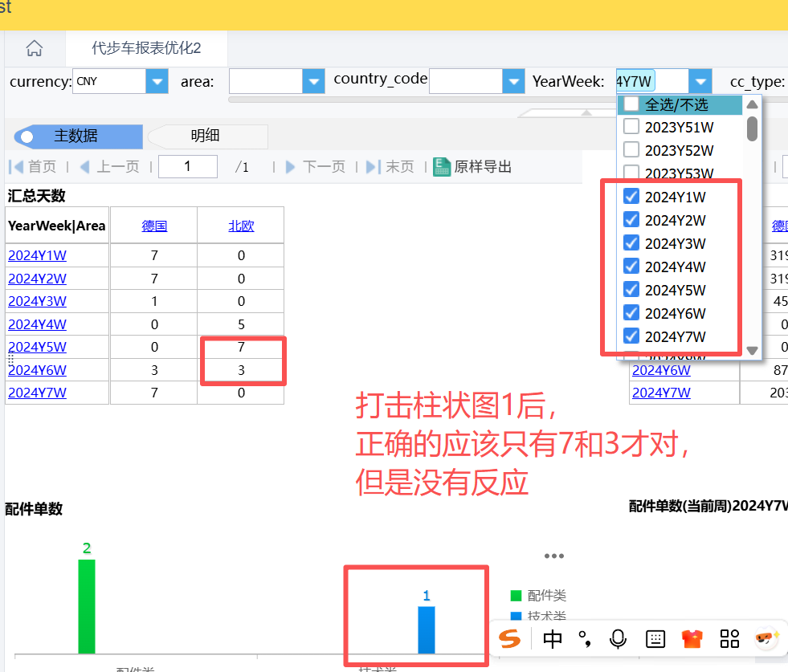Click the dropdown list scrollbar thumb
The height and width of the screenshot is (672, 788).
coord(752,128)
